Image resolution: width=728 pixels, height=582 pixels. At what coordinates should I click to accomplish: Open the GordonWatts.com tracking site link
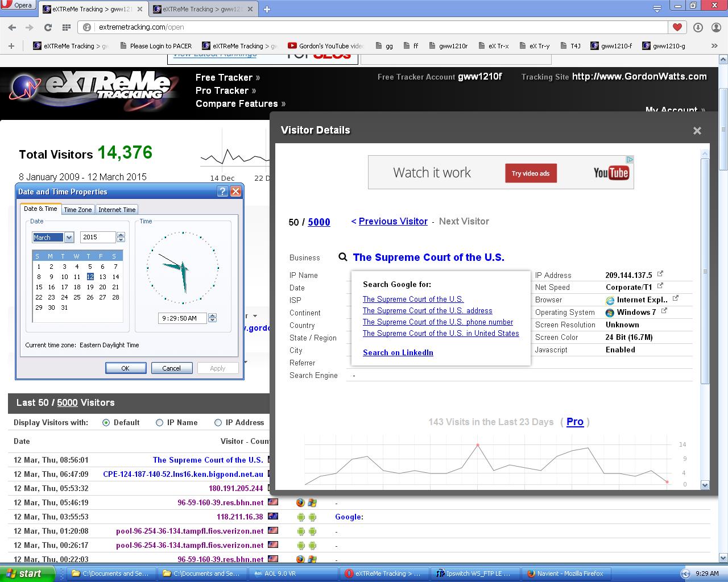(x=639, y=76)
